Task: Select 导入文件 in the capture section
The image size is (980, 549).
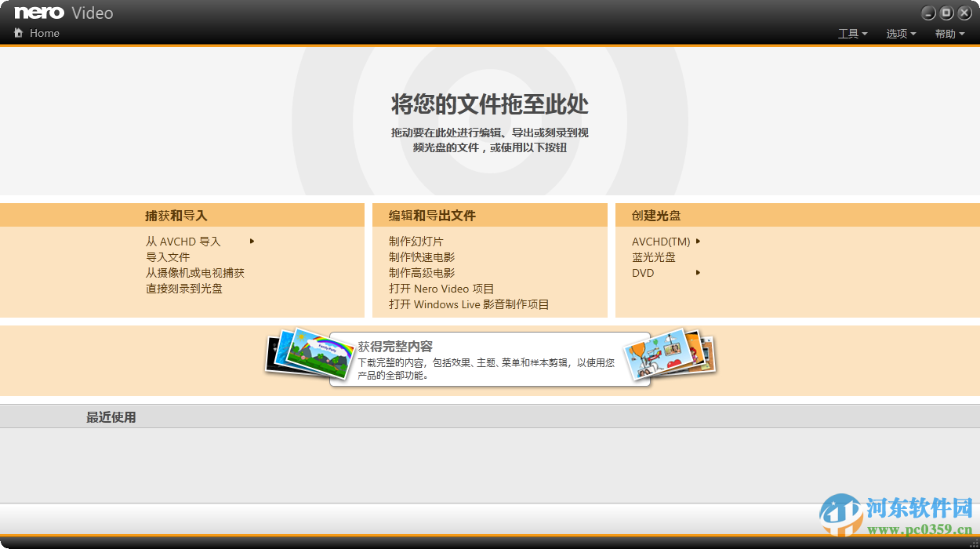Action: [x=169, y=256]
